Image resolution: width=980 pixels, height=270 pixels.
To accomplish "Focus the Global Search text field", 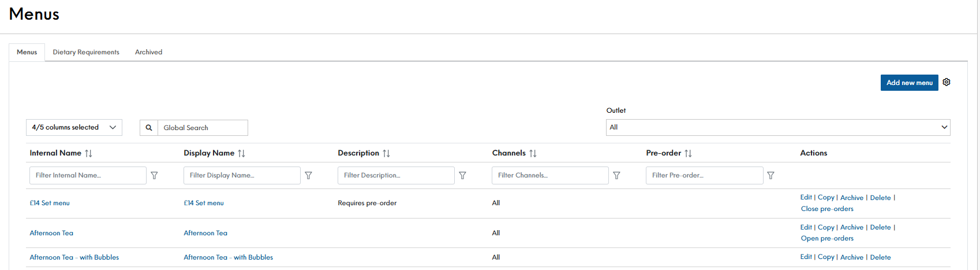I will (x=202, y=128).
